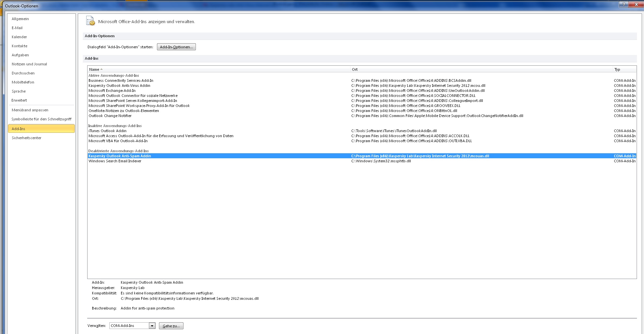Launch the Add-In-Optionen... button
The width and height of the screenshot is (644, 334).
tap(176, 47)
